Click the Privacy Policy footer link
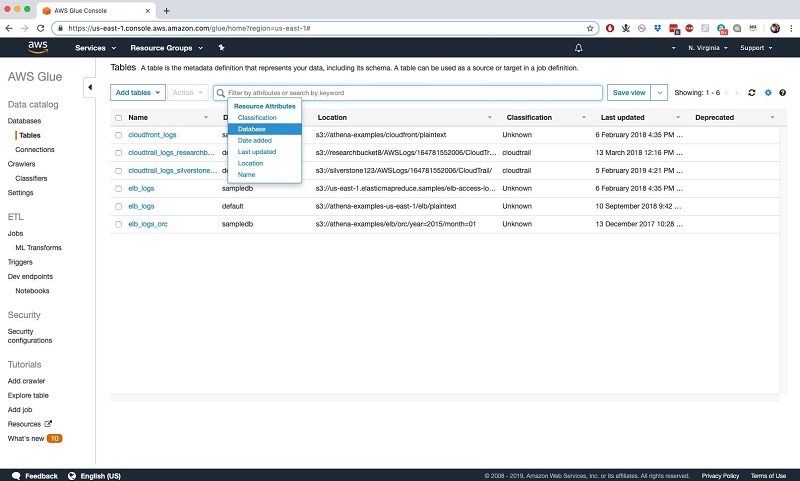The image size is (800, 481). pyautogui.click(x=720, y=476)
